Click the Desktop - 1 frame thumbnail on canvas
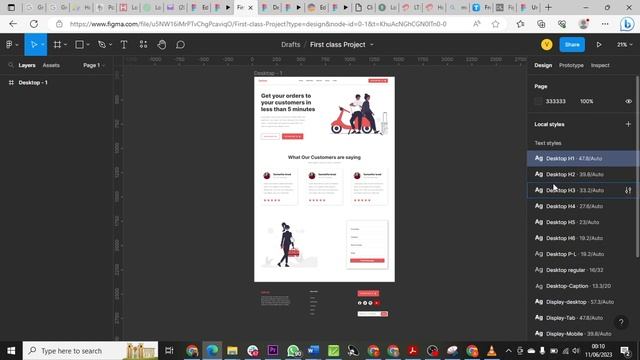The image size is (640, 360). click(324, 179)
